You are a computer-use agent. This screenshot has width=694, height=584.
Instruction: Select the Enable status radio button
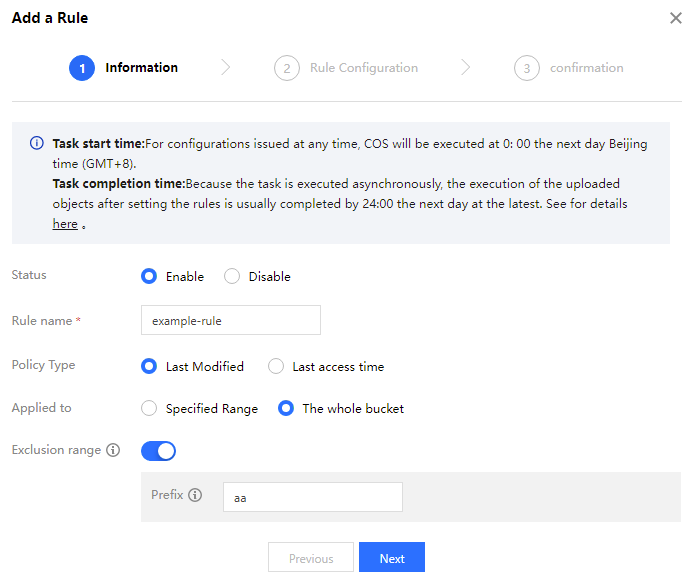149,276
